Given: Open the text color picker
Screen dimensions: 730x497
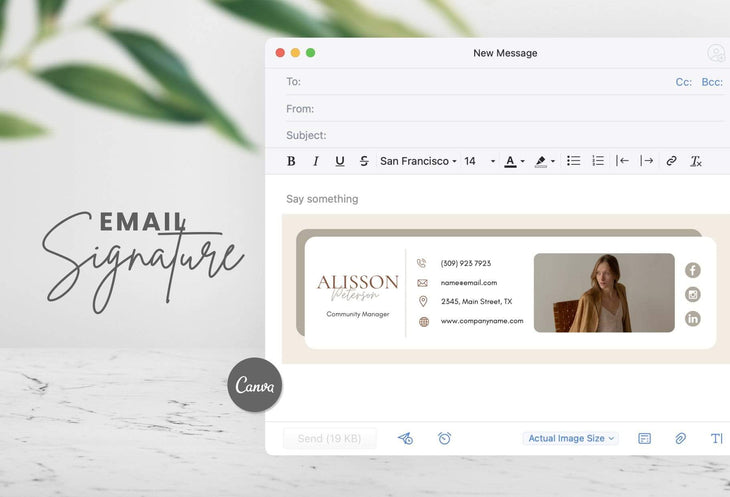Looking at the screenshot, I should click(x=514, y=161).
